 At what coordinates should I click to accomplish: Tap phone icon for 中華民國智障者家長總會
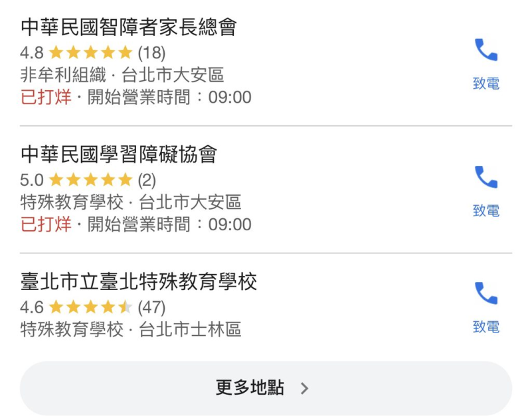486,50
